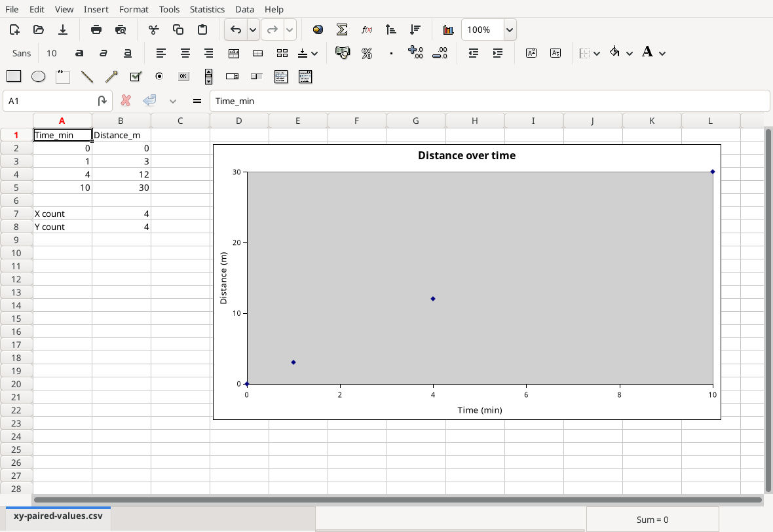Image resolution: width=773 pixels, height=532 pixels.
Task: Print the current file
Action: click(96, 29)
